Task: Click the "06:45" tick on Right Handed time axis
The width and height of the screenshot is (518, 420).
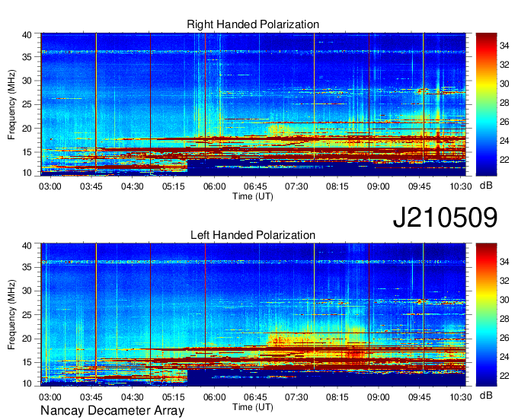Action: click(255, 186)
